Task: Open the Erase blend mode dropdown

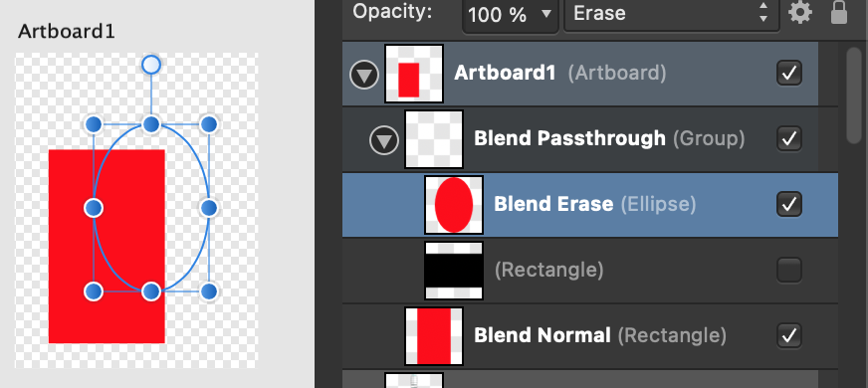Action: 671,14
